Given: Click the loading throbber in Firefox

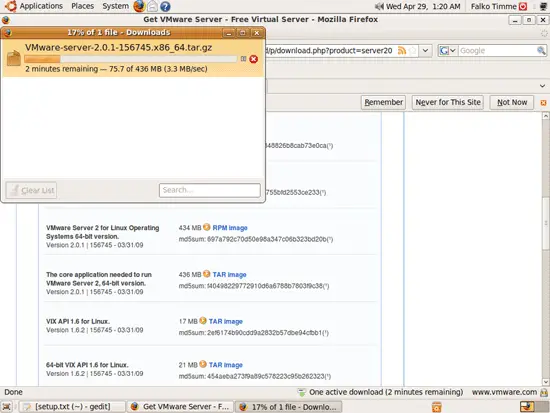Looking at the screenshot, I should pos(544,33).
